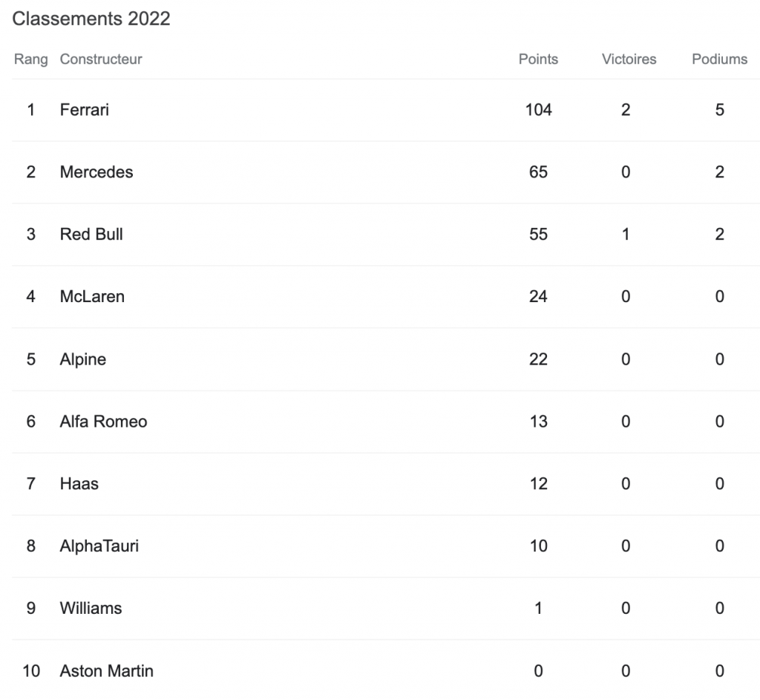Viewport: 760px width, 700px height.
Task: Click the Ferrari constructor name
Action: tap(85, 110)
